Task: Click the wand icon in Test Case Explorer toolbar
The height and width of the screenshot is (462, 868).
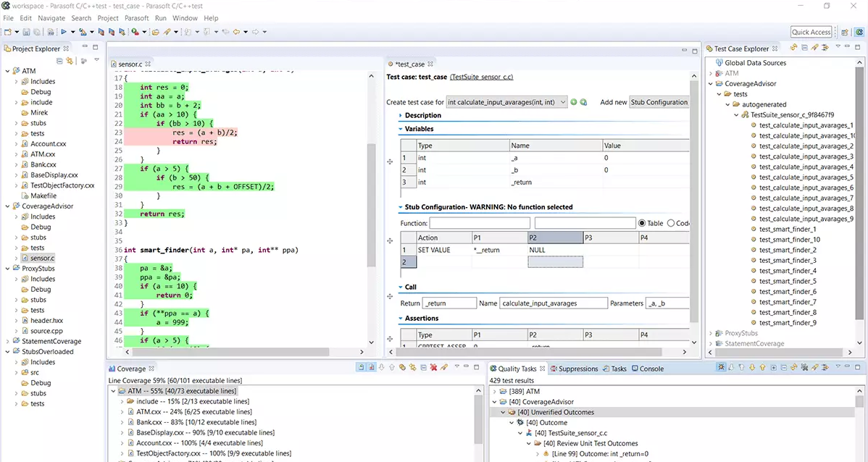Action: pos(815,48)
